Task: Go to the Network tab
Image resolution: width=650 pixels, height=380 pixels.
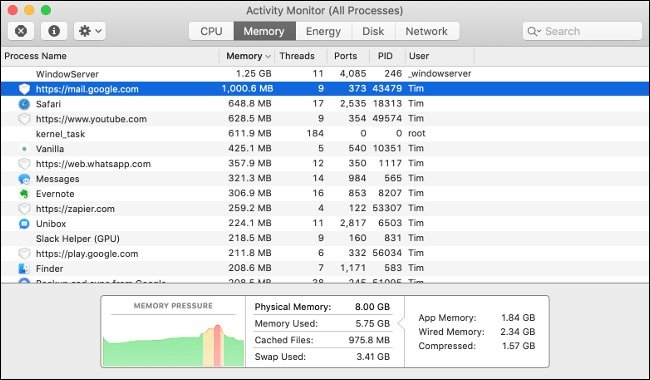Action: [x=427, y=31]
